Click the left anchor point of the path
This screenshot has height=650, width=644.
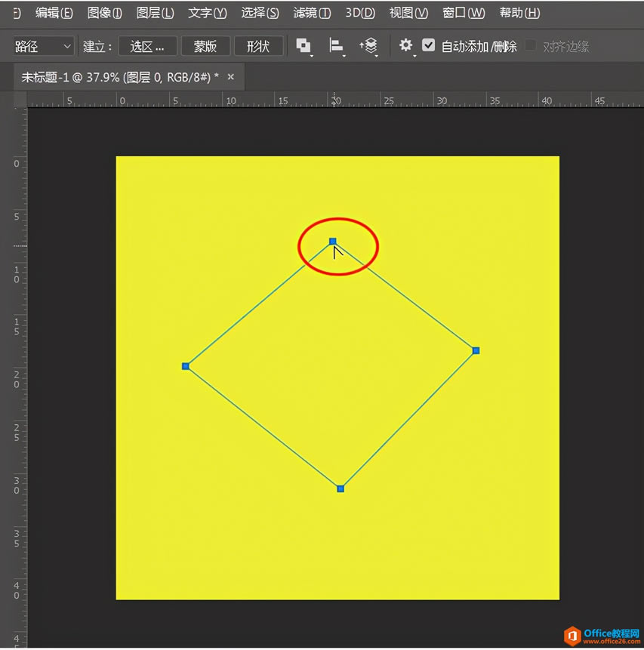(x=186, y=366)
